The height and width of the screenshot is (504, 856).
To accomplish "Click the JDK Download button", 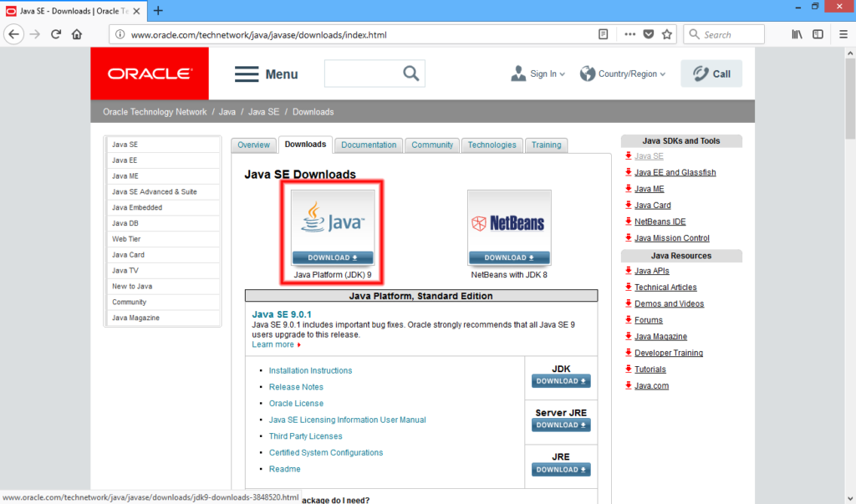I will (x=561, y=381).
